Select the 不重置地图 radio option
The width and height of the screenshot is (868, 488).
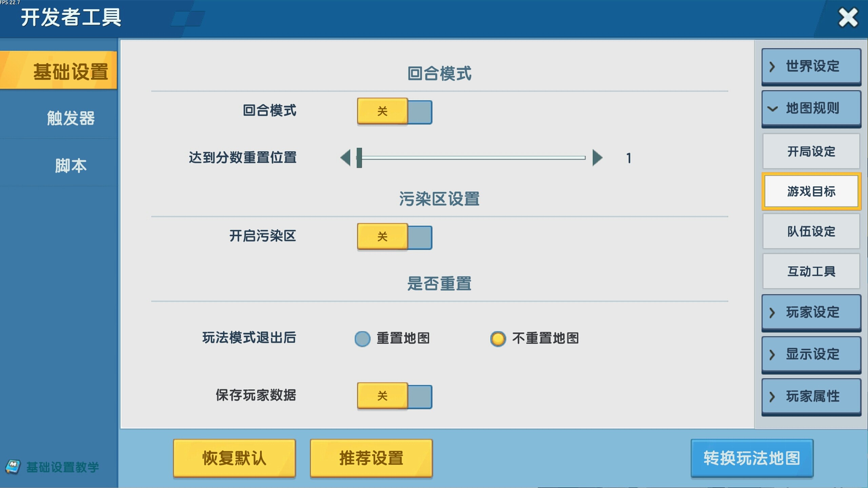pos(498,339)
